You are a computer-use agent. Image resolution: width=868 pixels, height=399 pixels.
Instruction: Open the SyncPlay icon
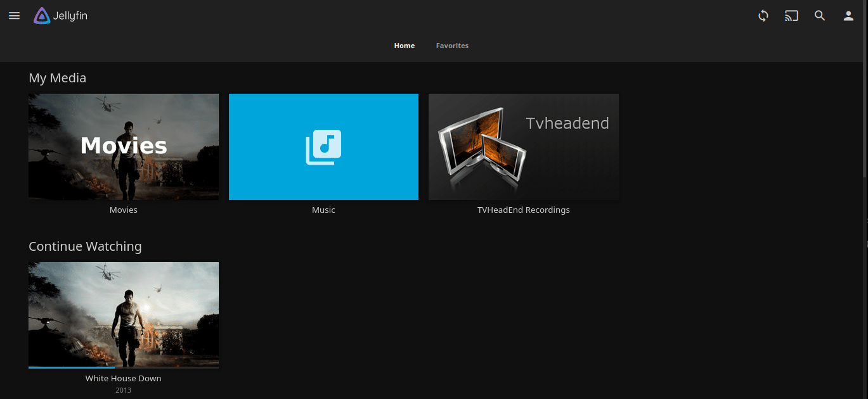click(763, 16)
